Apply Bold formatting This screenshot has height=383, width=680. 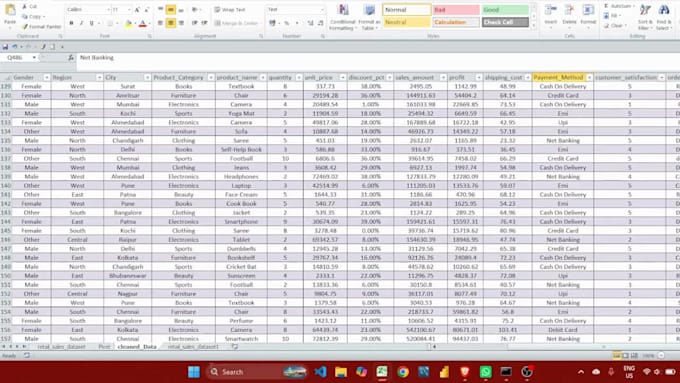(72, 23)
